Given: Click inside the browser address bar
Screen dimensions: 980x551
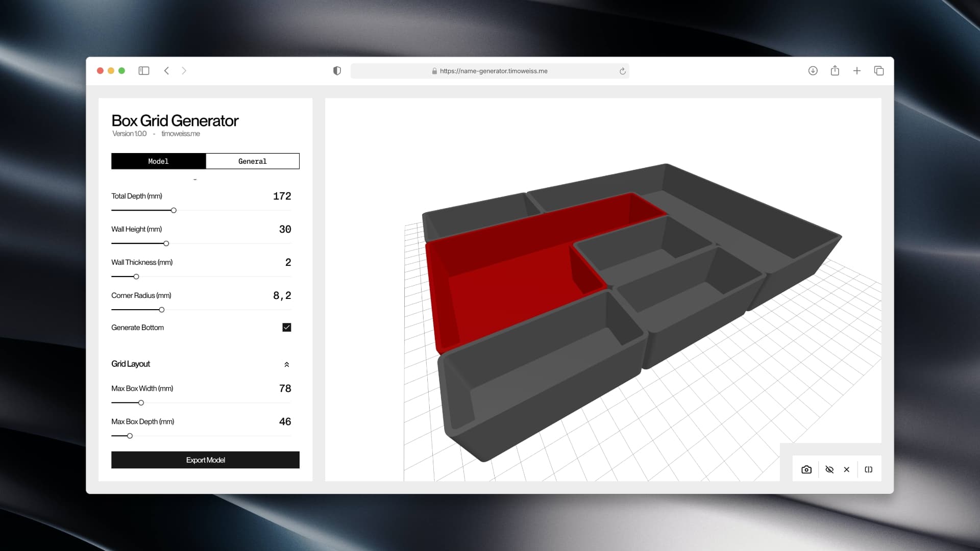Looking at the screenshot, I should tap(490, 71).
